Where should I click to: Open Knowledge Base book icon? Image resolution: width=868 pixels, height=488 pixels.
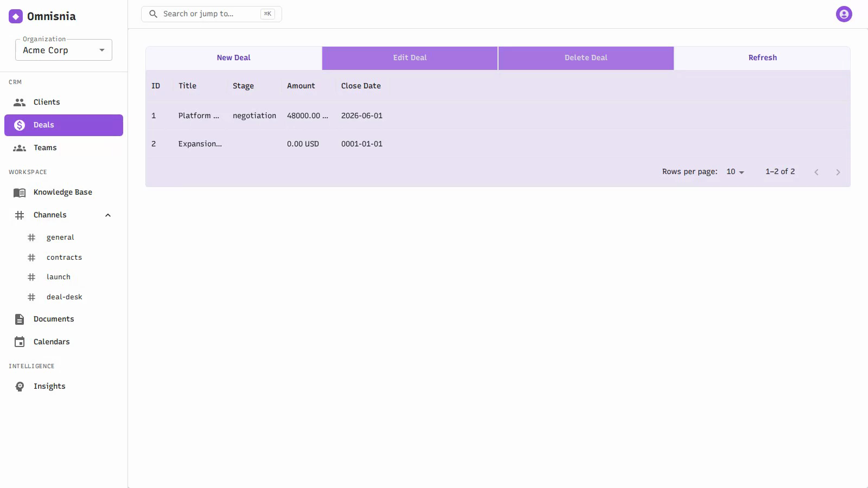pos(20,192)
